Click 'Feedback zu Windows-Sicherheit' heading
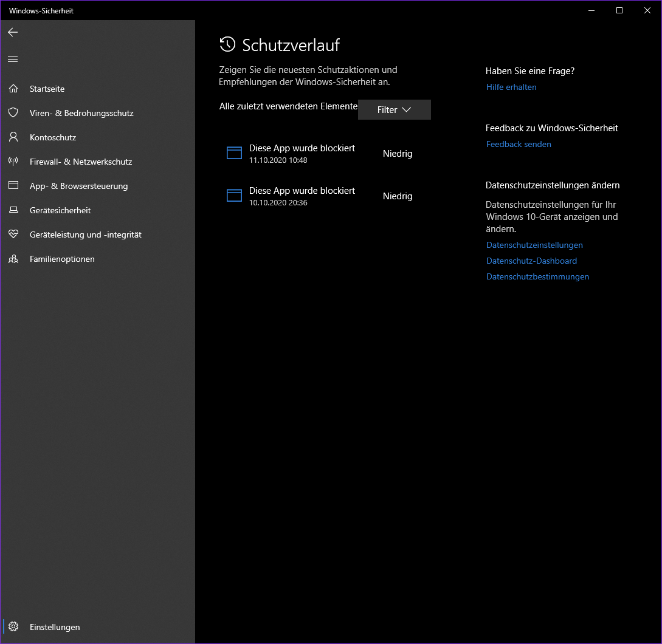Screen dimensions: 662x644 click(551, 128)
